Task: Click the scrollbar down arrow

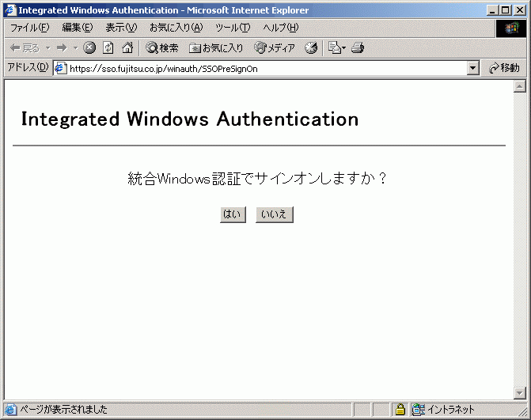Action: coord(519,393)
